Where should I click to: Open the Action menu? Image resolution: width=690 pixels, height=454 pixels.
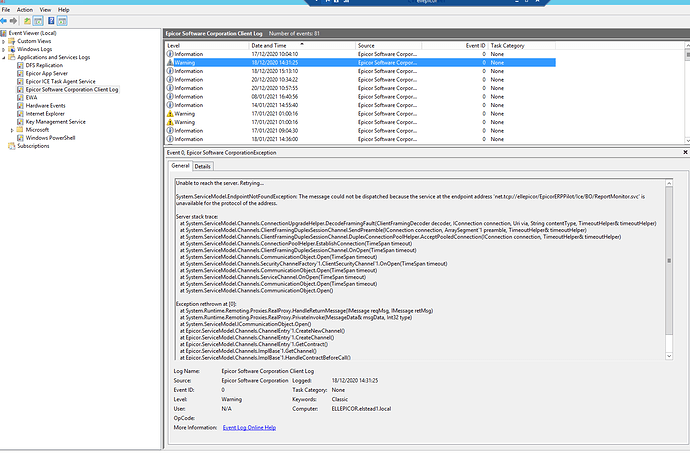(x=25, y=10)
